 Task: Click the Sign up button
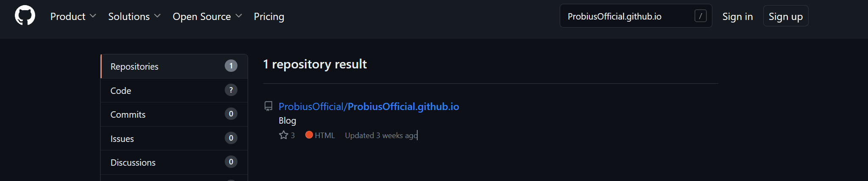[x=785, y=16]
